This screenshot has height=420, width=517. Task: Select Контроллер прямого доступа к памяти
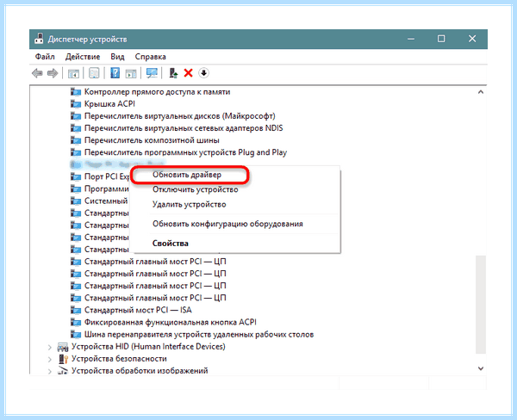157,91
